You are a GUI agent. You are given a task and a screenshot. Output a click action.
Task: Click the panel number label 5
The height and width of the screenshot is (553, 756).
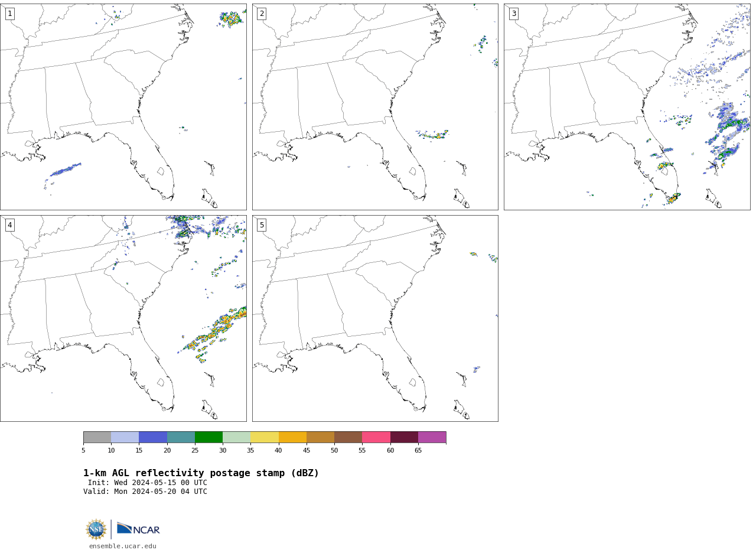(262, 225)
